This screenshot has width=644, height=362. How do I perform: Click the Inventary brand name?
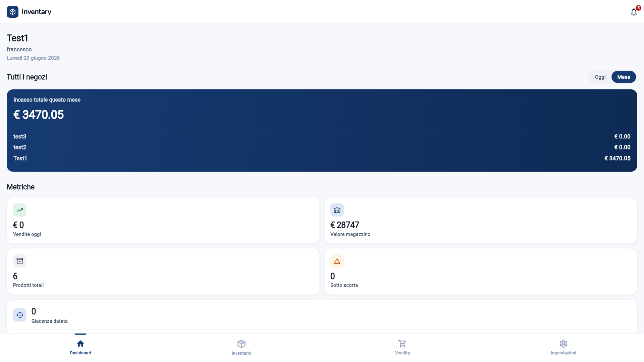tap(37, 12)
